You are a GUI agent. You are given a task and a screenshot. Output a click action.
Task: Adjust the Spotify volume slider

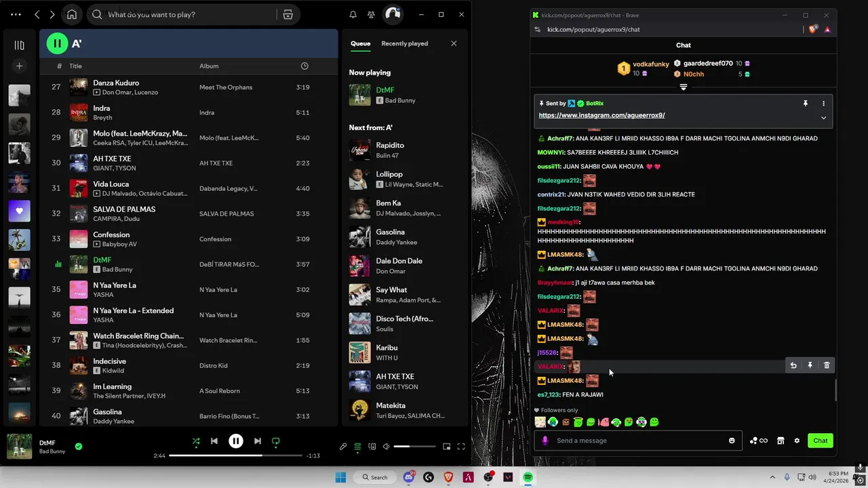coord(414,447)
